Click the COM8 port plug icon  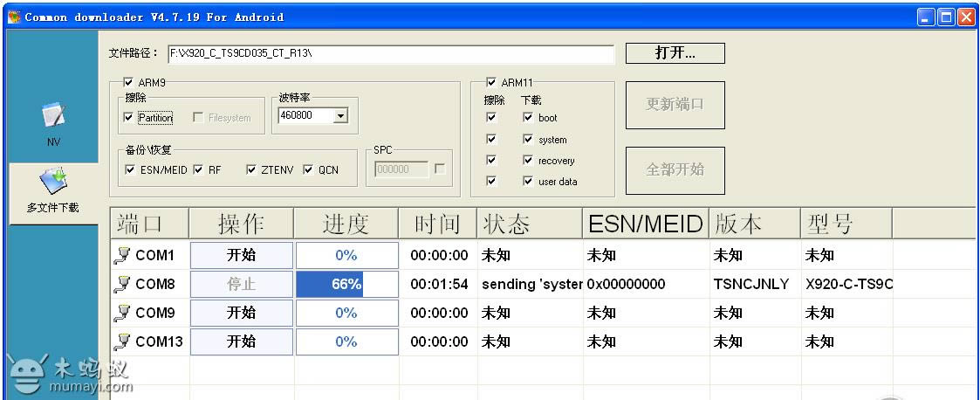(122, 284)
